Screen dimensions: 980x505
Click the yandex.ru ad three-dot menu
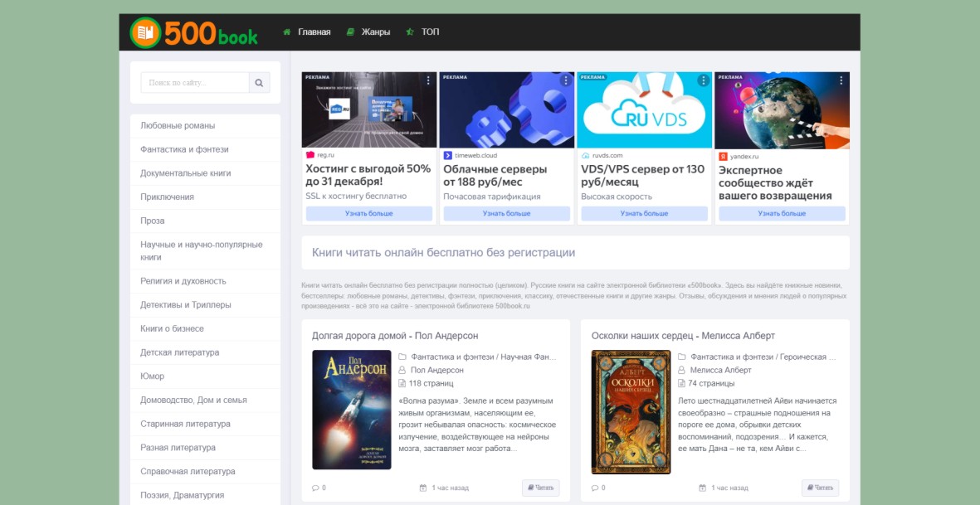point(841,80)
